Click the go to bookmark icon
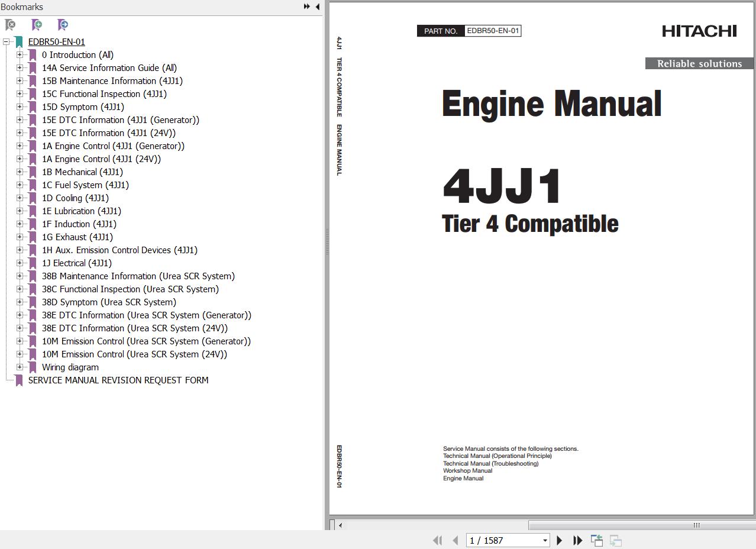This screenshot has height=549, width=756. click(x=63, y=25)
